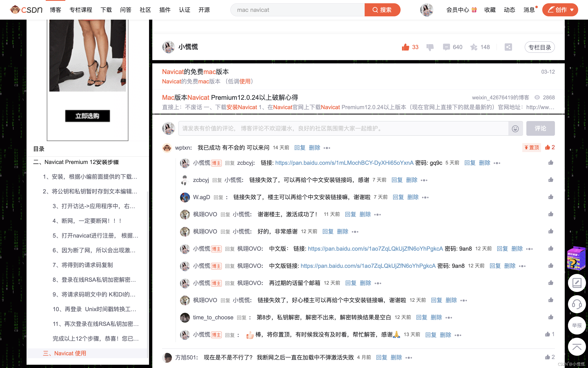Click the 搜索 search button
The width and height of the screenshot is (588, 368).
tap(382, 10)
